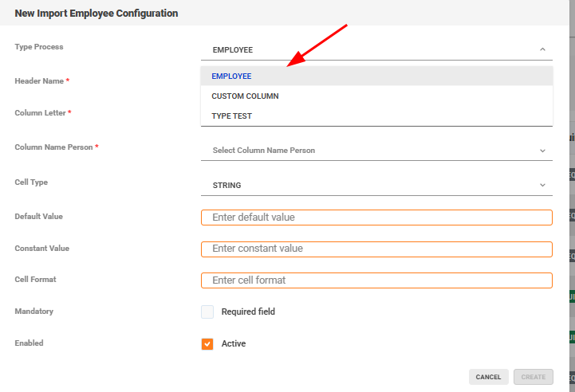575x392 pixels.
Task: Click into the Enter constant value field
Action: coord(376,249)
